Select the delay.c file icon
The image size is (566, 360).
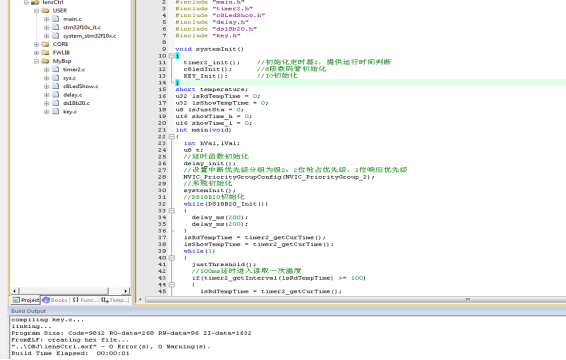tap(56, 95)
